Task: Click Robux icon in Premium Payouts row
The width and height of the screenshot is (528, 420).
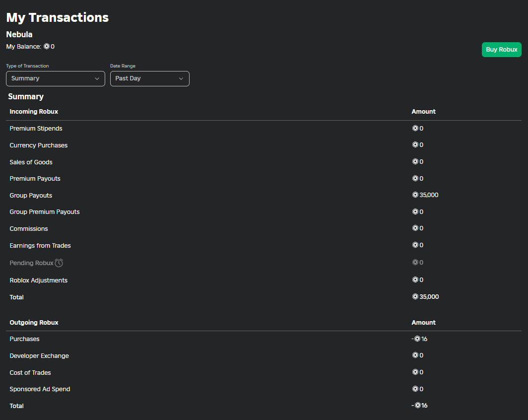Action: [x=415, y=178]
